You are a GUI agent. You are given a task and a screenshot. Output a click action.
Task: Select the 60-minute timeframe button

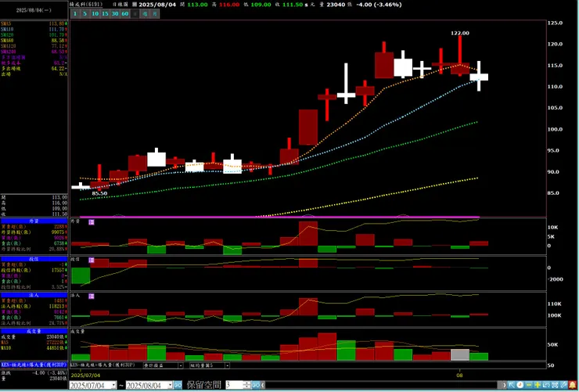click(125, 13)
